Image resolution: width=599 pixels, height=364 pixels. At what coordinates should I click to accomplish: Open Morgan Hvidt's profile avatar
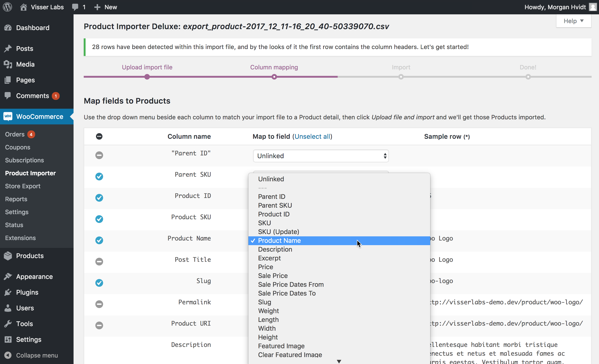point(593,7)
